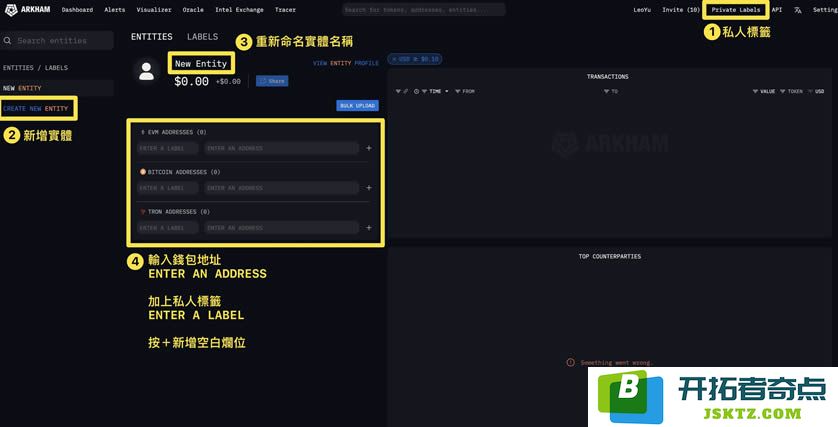The height and width of the screenshot is (427, 838).
Task: Click the Bitcoin icon beside BITCOIN ADDRESSES
Action: (x=143, y=172)
